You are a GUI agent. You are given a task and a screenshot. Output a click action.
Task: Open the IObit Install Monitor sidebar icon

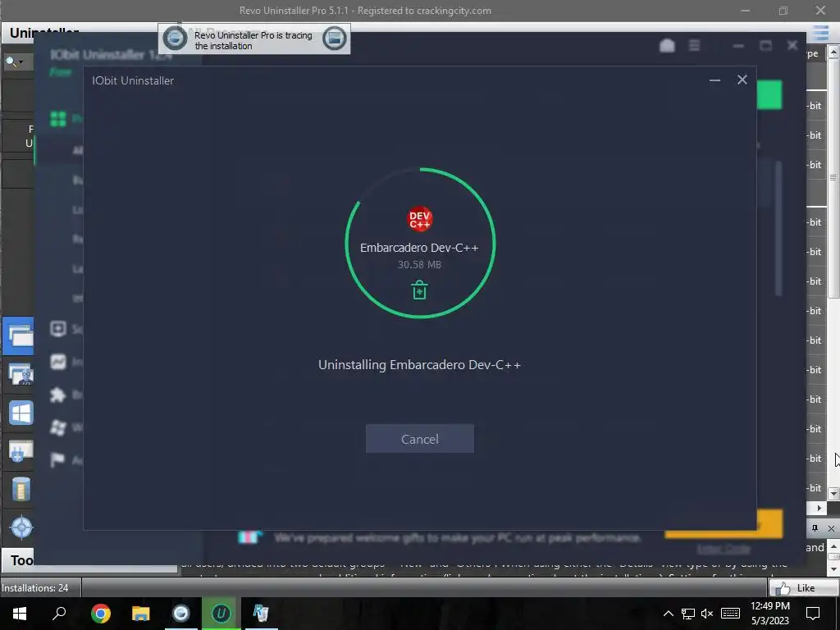pyautogui.click(x=58, y=362)
